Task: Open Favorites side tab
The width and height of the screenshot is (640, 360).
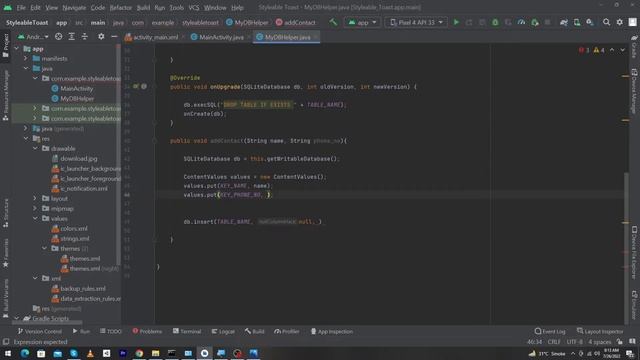Action: (6, 253)
